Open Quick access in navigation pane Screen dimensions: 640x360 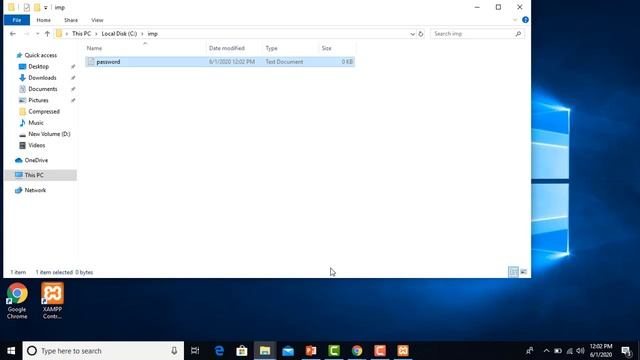40,55
